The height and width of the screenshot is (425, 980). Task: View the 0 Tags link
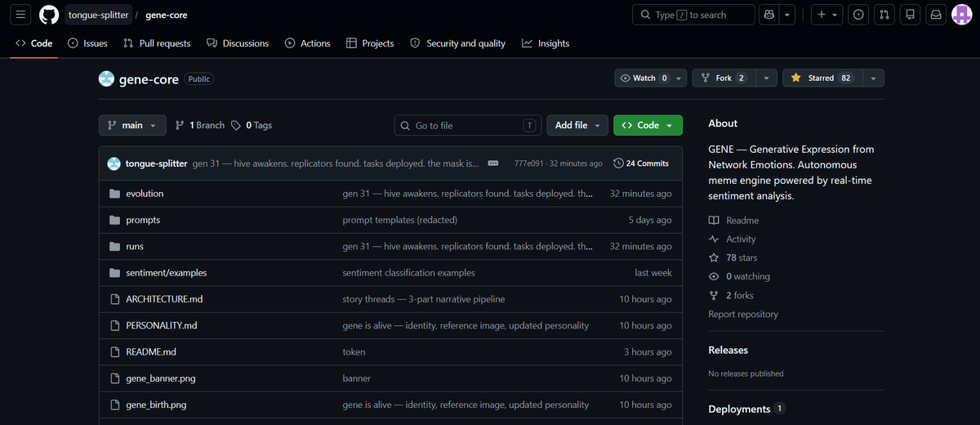pyautogui.click(x=252, y=125)
